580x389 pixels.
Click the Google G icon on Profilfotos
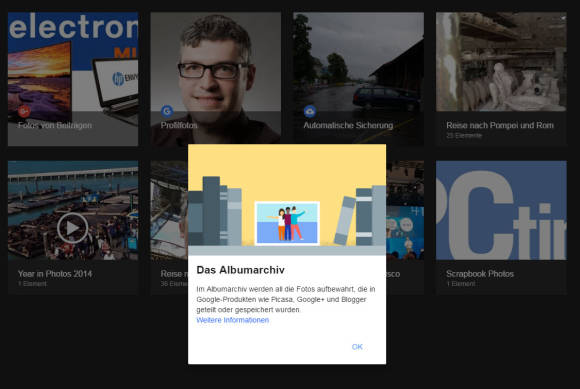(167, 111)
